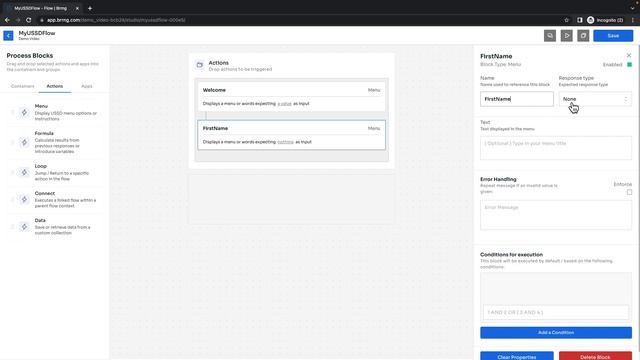Screen dimensions: 640x360
Task: Select the Welcome menu block
Action: point(291,97)
